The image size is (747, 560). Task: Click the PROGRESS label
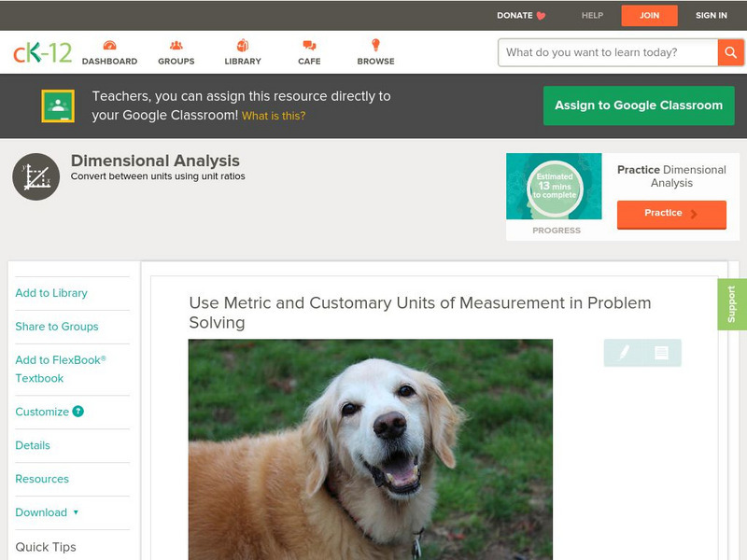(557, 231)
